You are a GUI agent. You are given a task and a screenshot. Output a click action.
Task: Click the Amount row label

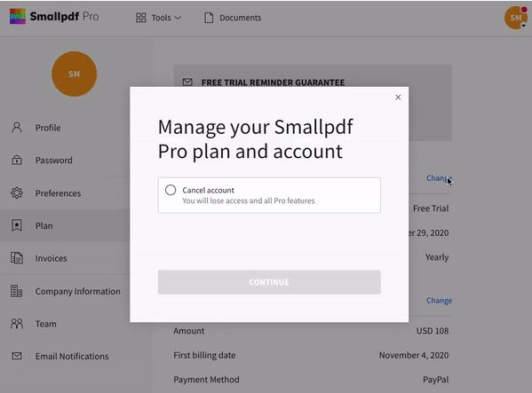(x=189, y=331)
